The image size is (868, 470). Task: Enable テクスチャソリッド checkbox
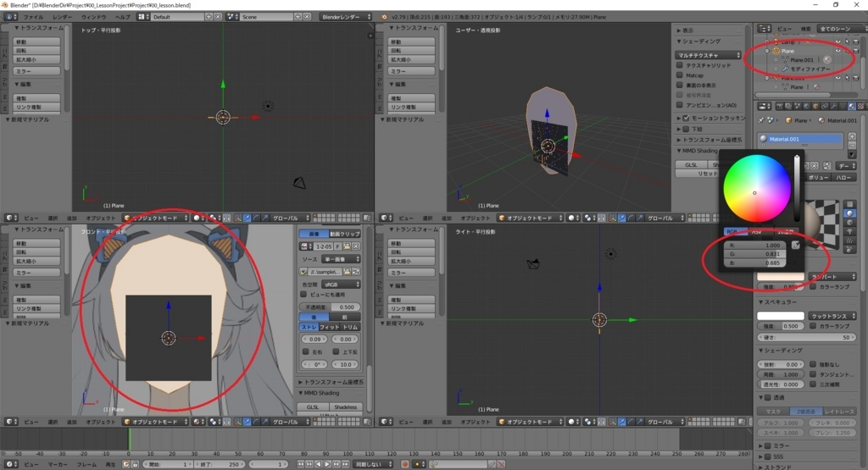coord(680,65)
